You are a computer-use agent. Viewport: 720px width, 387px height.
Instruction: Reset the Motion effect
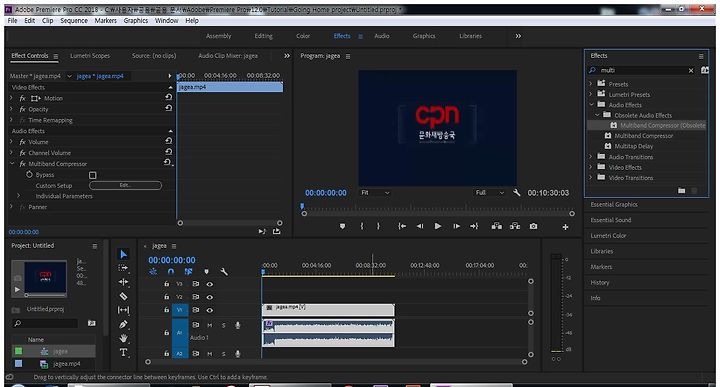point(169,97)
